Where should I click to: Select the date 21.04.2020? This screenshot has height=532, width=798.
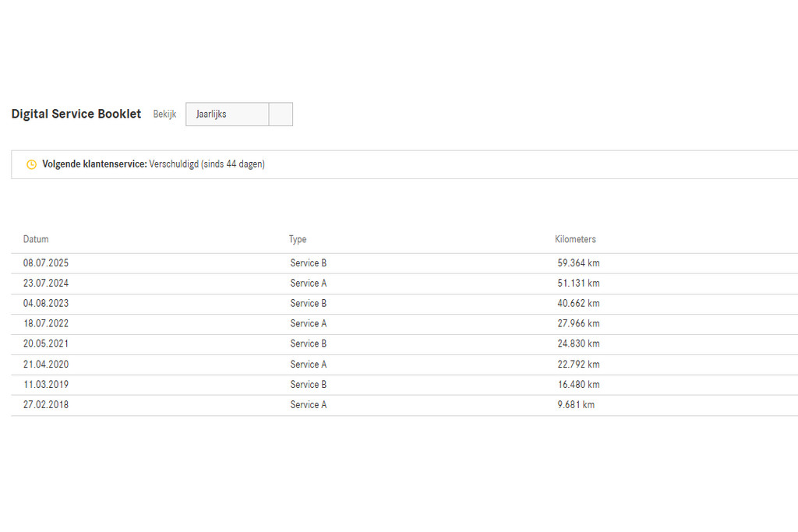pos(46,365)
